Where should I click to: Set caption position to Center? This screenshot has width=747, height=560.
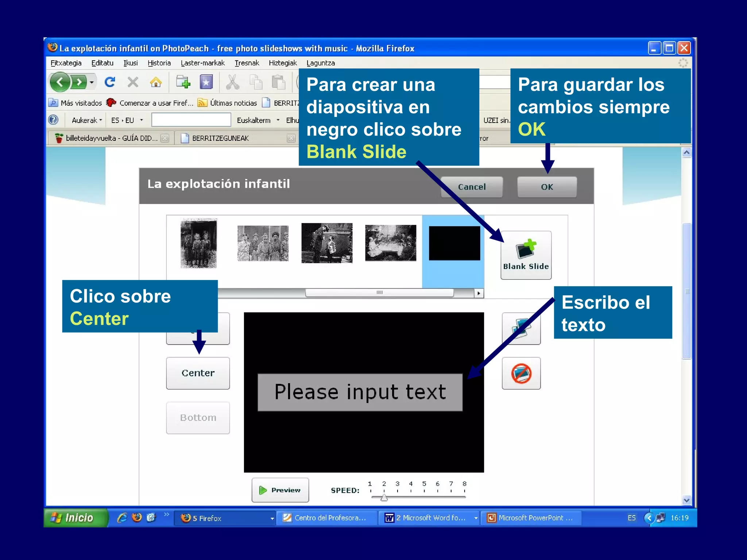click(198, 373)
